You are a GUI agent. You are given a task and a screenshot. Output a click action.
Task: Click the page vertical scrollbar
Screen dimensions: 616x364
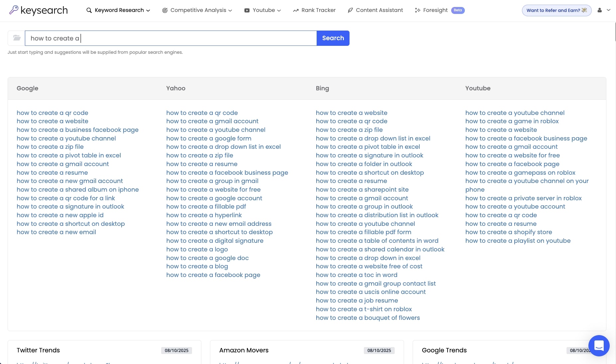click(x=615, y=32)
